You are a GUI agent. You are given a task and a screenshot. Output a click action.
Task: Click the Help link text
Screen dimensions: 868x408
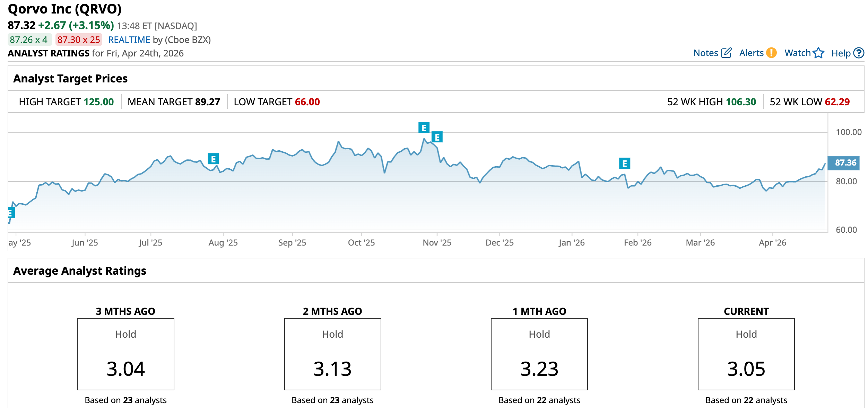[x=841, y=53]
